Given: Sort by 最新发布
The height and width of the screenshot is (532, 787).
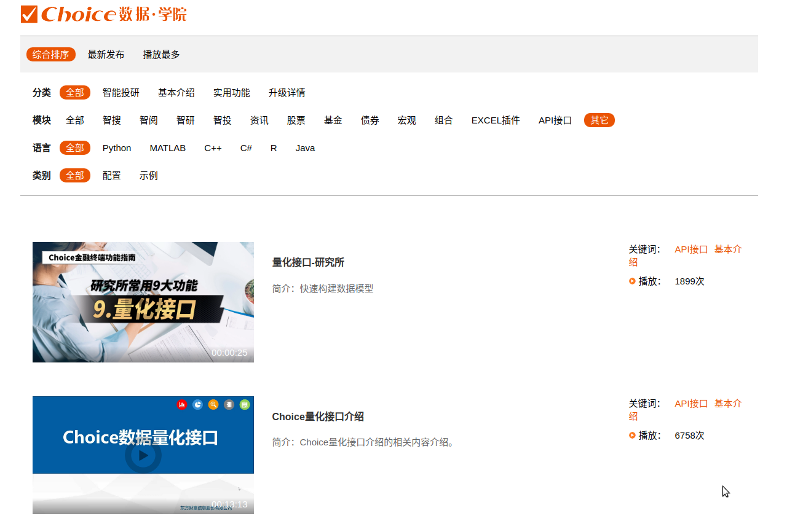Looking at the screenshot, I should pyautogui.click(x=106, y=54).
